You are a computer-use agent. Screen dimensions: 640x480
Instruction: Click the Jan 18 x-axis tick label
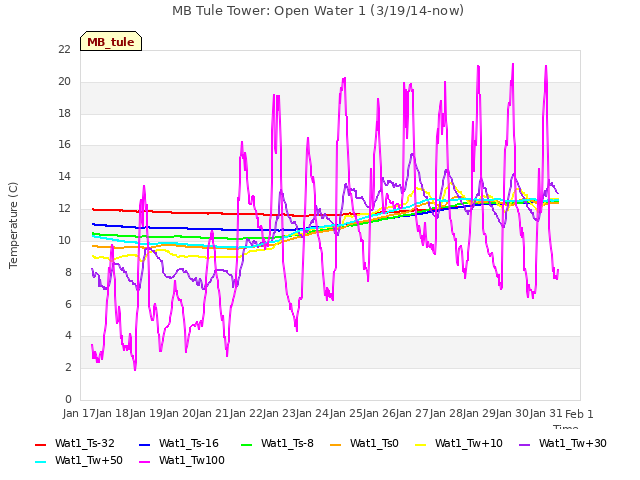pos(113,413)
